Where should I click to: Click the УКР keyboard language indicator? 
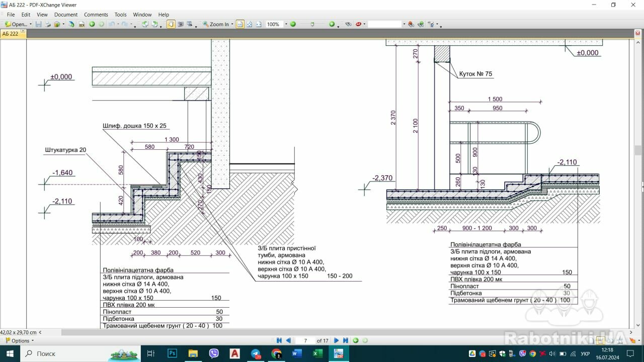pyautogui.click(x=585, y=353)
